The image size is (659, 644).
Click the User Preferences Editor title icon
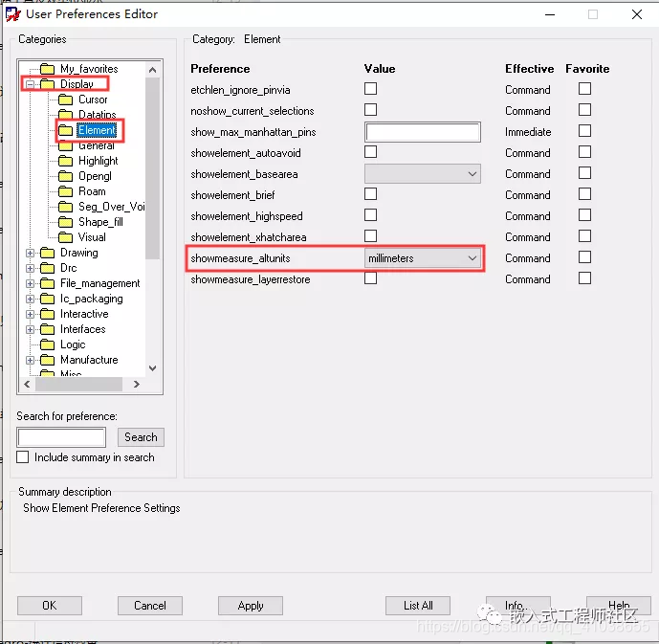13,13
